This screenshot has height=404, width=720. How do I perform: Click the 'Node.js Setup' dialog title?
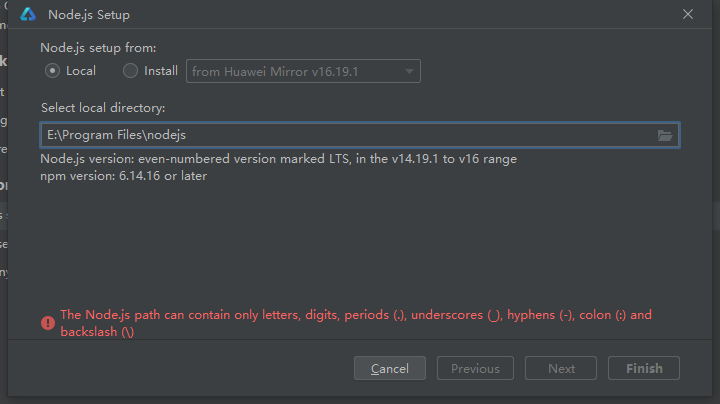coord(89,15)
